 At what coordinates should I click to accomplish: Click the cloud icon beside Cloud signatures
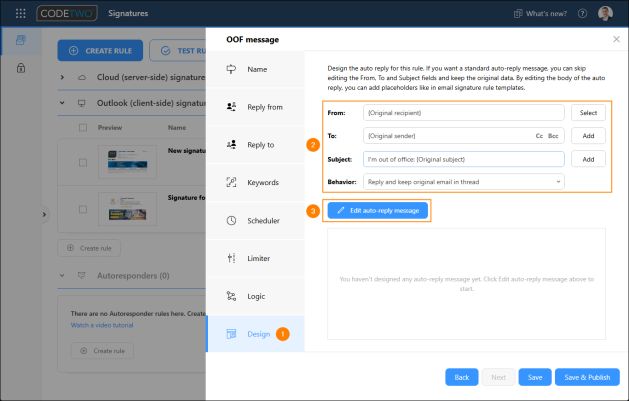[x=82, y=77]
